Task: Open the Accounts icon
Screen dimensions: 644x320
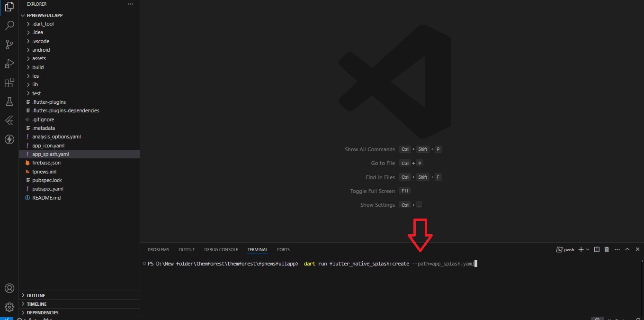Action: (x=9, y=288)
